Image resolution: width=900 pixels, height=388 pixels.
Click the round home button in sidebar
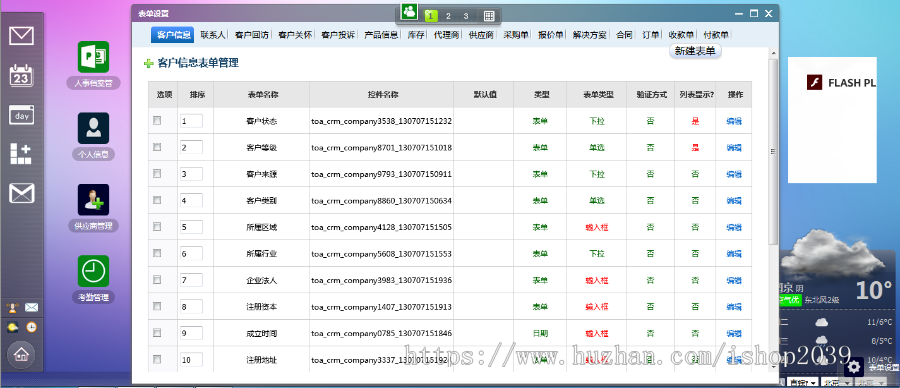[21, 354]
